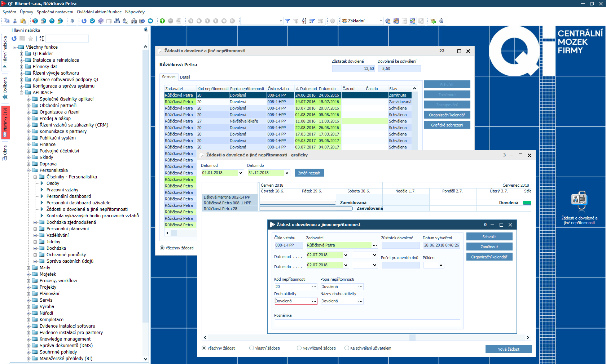Click the binoculars search icon

coord(117,21)
